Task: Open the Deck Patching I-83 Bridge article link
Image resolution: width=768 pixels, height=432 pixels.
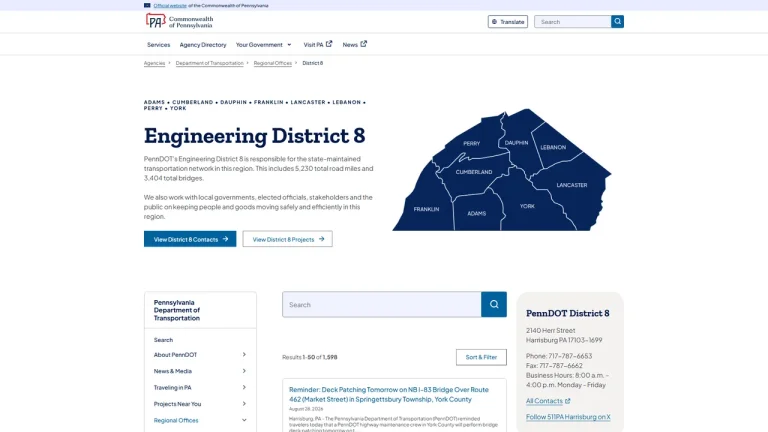Action: [388, 394]
